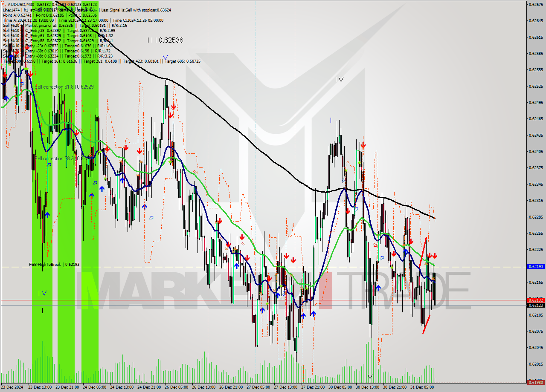Viewport: 546px width, 392px height.
Task: Click the '23 Dec 13:00' time label
Action: pos(41,387)
